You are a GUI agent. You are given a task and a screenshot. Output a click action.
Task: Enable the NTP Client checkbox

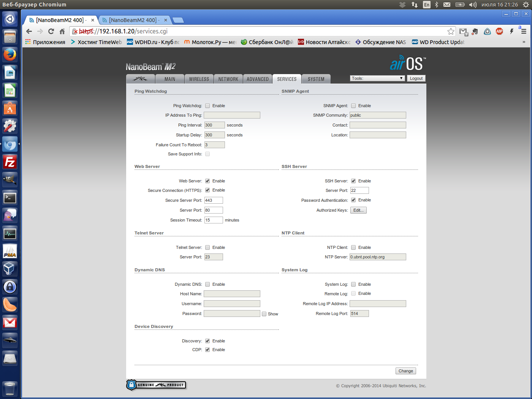click(353, 247)
